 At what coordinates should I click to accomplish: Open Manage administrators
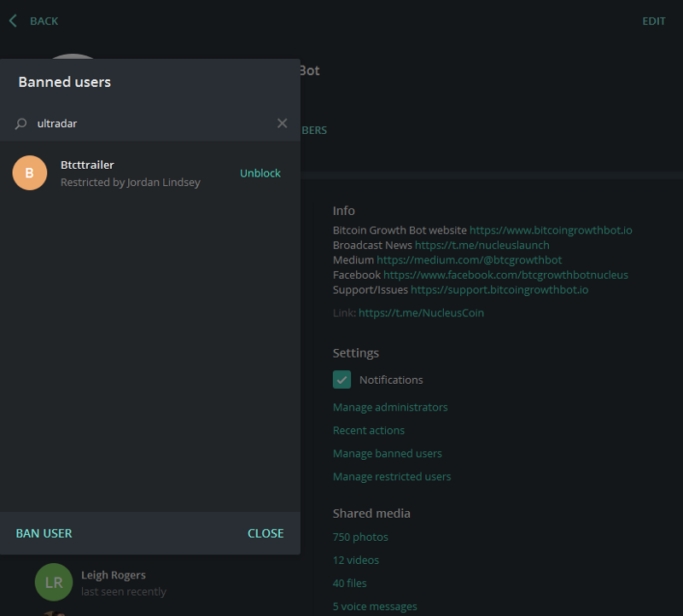click(x=390, y=408)
